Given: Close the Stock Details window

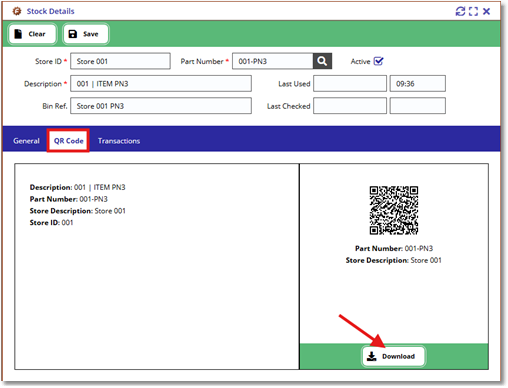Looking at the screenshot, I should coord(486,11).
